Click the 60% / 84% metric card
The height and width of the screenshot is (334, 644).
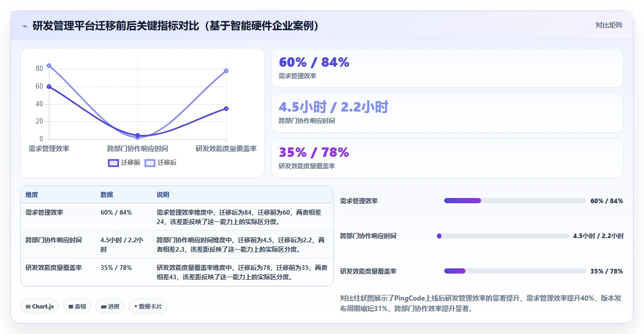pyautogui.click(x=447, y=68)
